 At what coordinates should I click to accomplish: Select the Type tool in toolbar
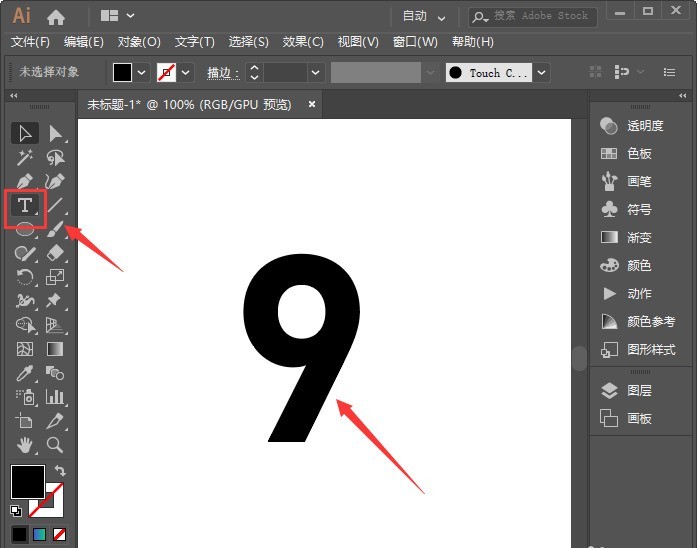coord(25,205)
